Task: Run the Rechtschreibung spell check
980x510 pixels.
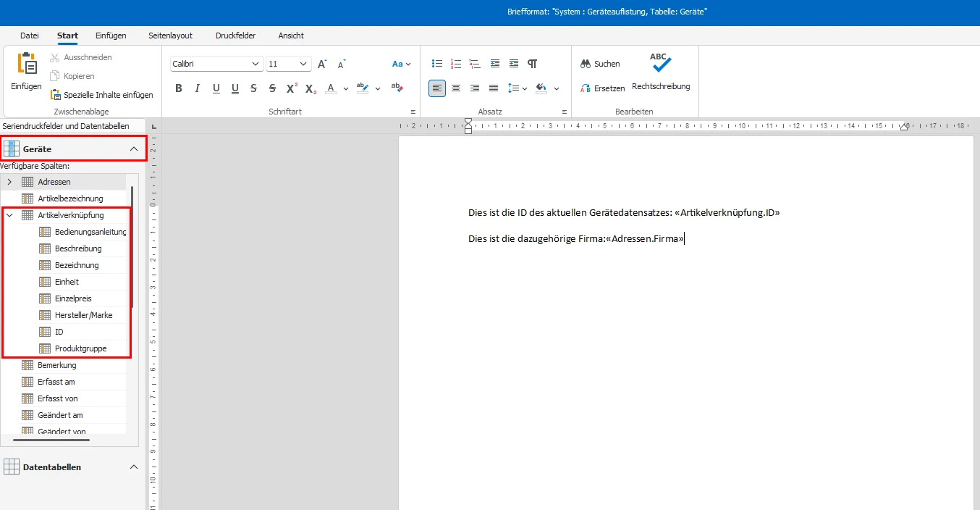Action: coord(661,72)
